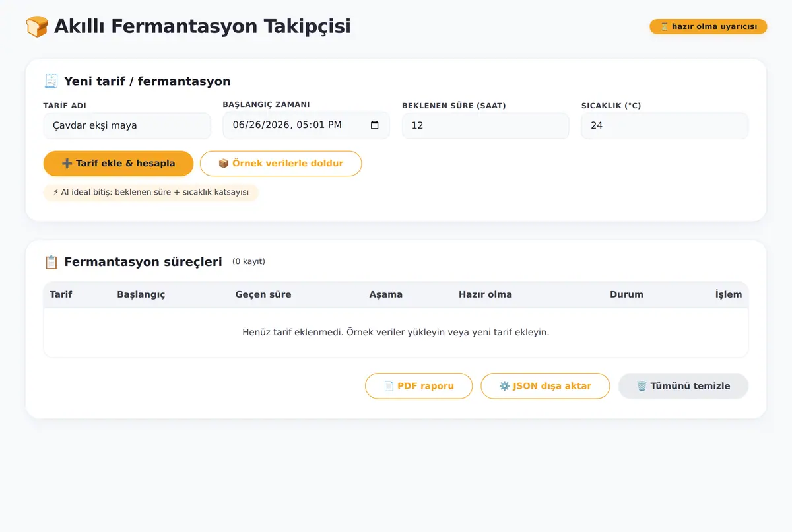The image size is (792, 532).
Task: Click the 'Durum' column header
Action: click(x=626, y=294)
